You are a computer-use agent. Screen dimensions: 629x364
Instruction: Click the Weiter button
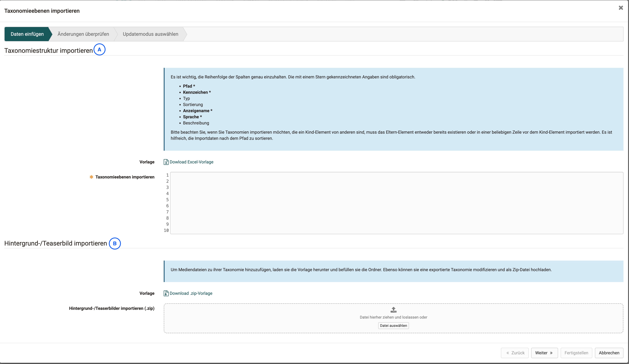544,353
